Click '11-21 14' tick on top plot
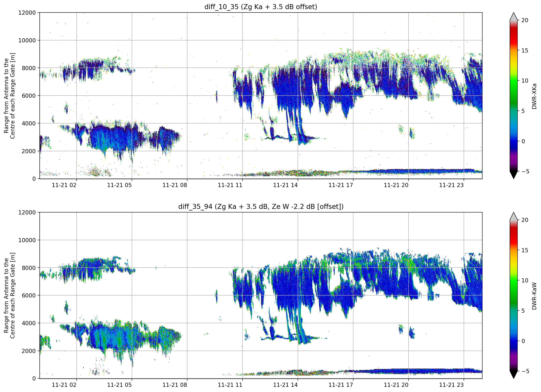Viewport: 541px width, 392px height. [285, 185]
